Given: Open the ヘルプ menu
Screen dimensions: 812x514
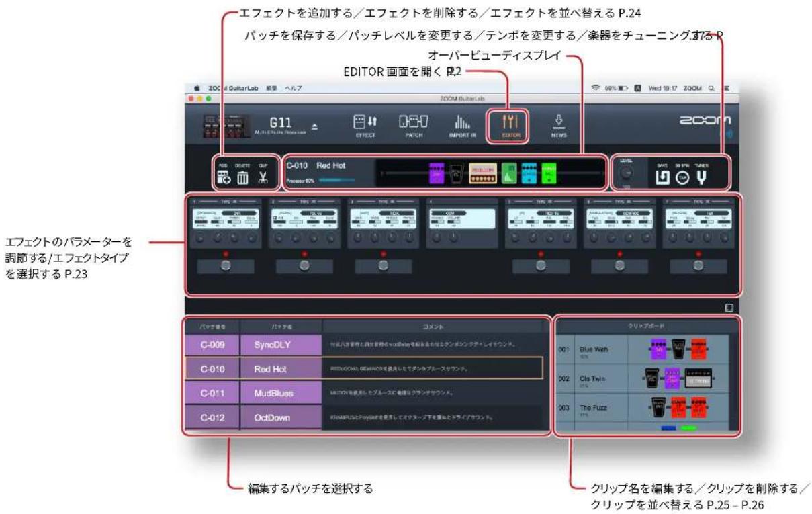Looking at the screenshot, I should click(x=294, y=88).
